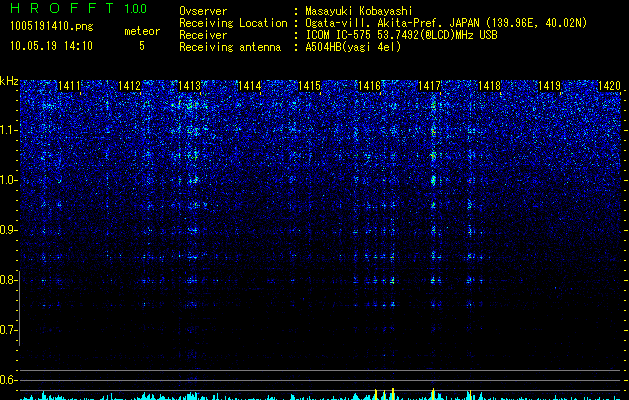Screen dimensions: 629x400
Task: Click the 1417 time marker
Action: point(429,85)
